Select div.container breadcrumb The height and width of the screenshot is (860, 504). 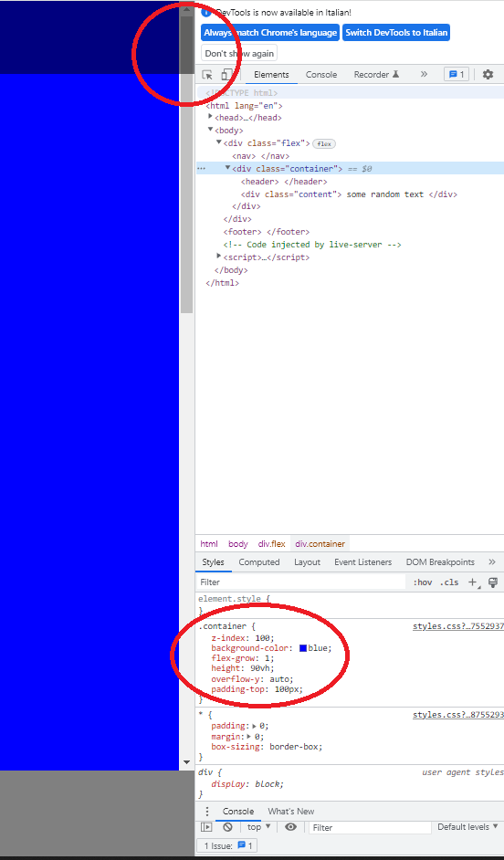[x=320, y=544]
